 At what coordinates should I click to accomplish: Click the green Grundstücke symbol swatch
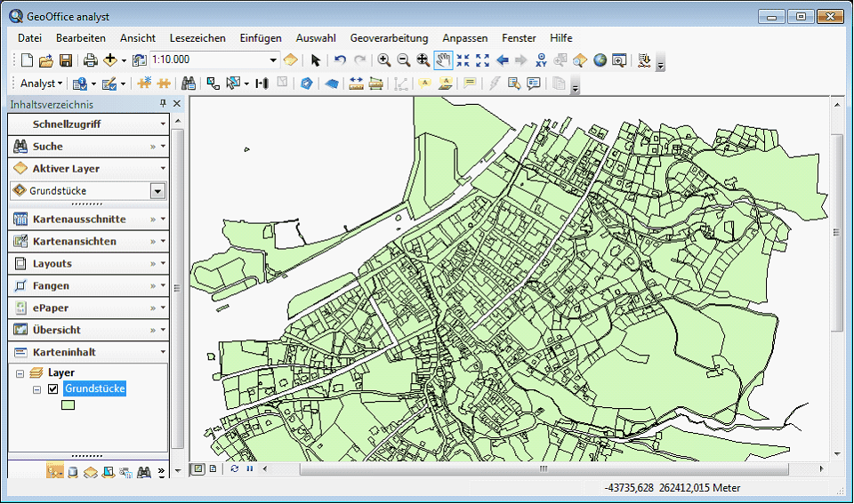click(68, 405)
